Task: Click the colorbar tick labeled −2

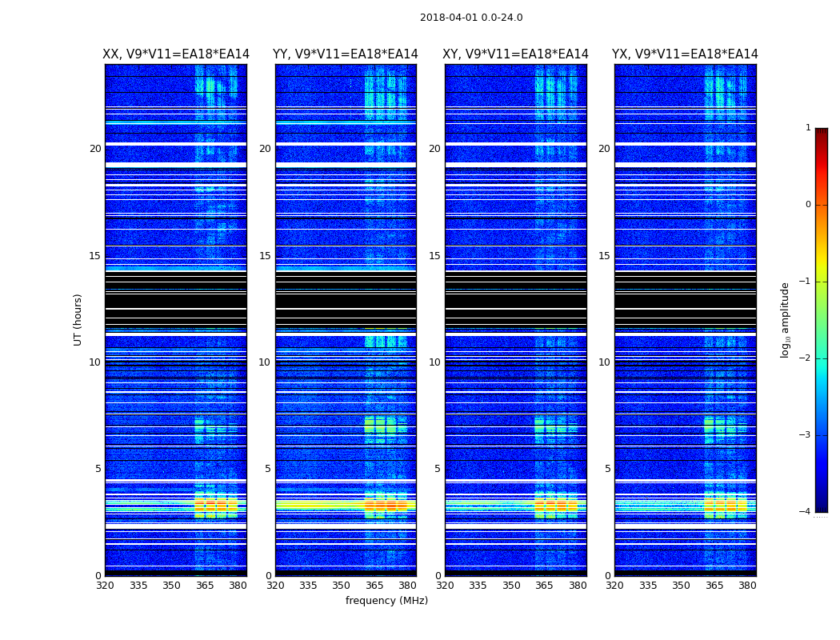Action: coord(805,358)
